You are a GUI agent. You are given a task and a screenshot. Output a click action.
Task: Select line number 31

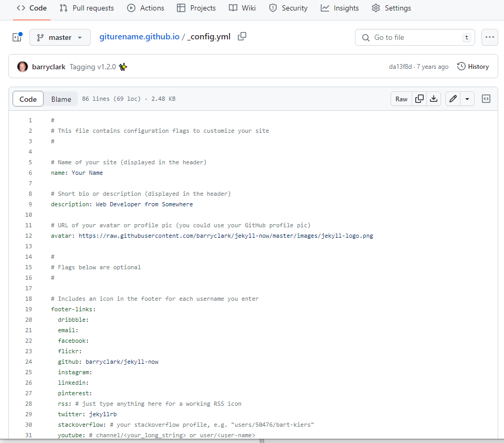tap(28, 435)
